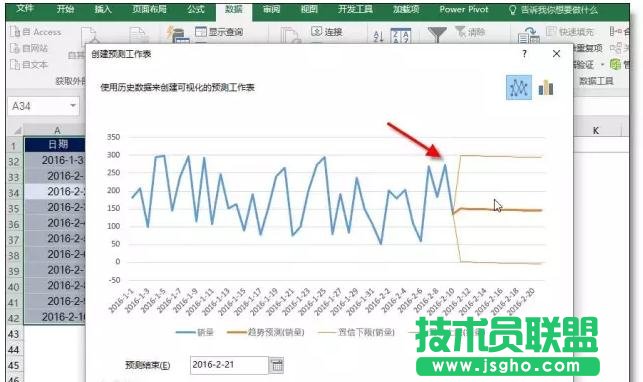Select row header 44
Screen dimensions: 643x382
pos(14,350)
